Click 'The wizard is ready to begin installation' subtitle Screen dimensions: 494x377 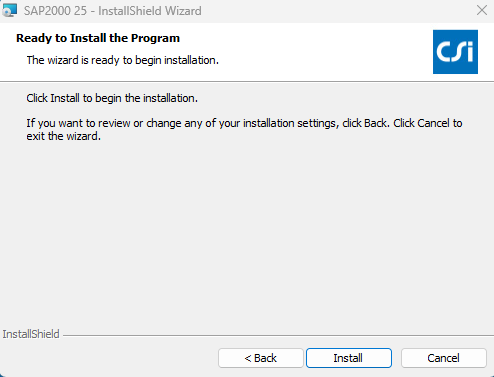pos(123,60)
